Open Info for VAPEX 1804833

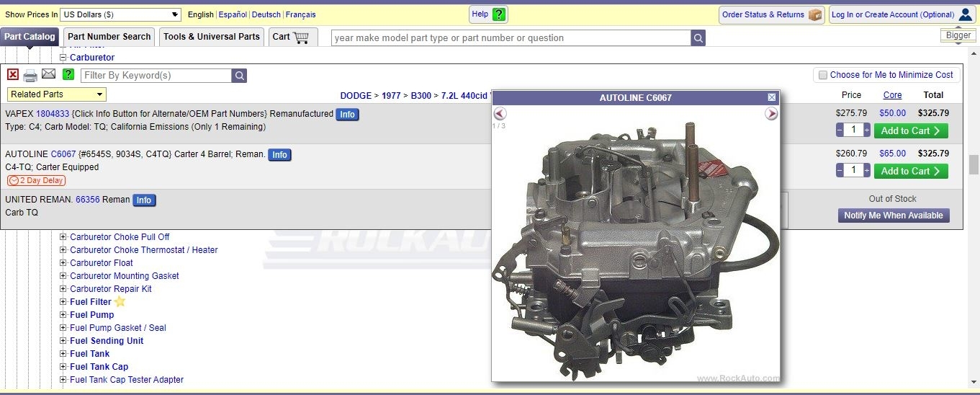347,115
